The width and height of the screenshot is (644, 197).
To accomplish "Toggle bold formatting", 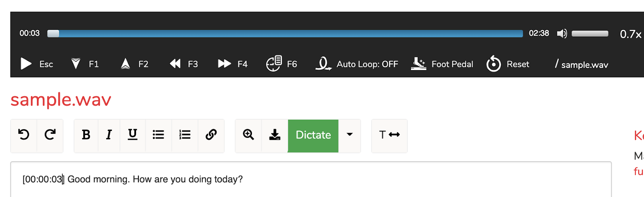I will click(86, 135).
